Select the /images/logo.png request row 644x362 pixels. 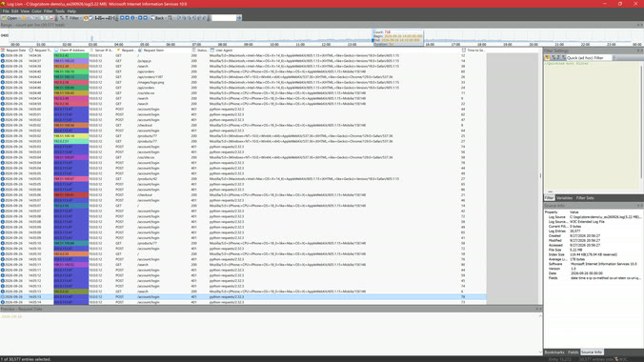[243, 82]
